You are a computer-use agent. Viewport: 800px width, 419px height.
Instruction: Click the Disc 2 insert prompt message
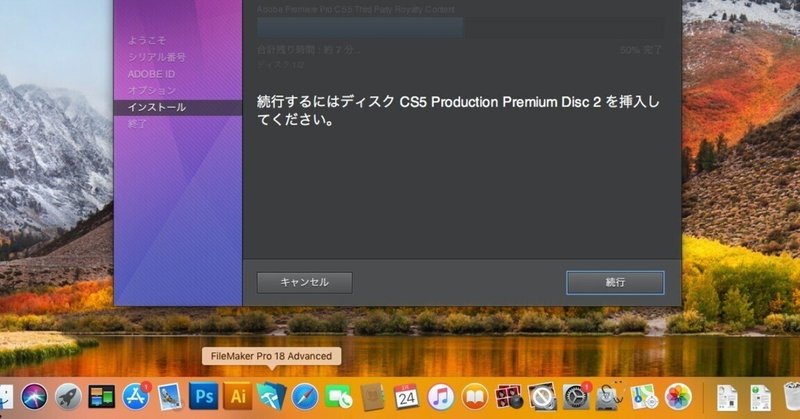point(458,111)
